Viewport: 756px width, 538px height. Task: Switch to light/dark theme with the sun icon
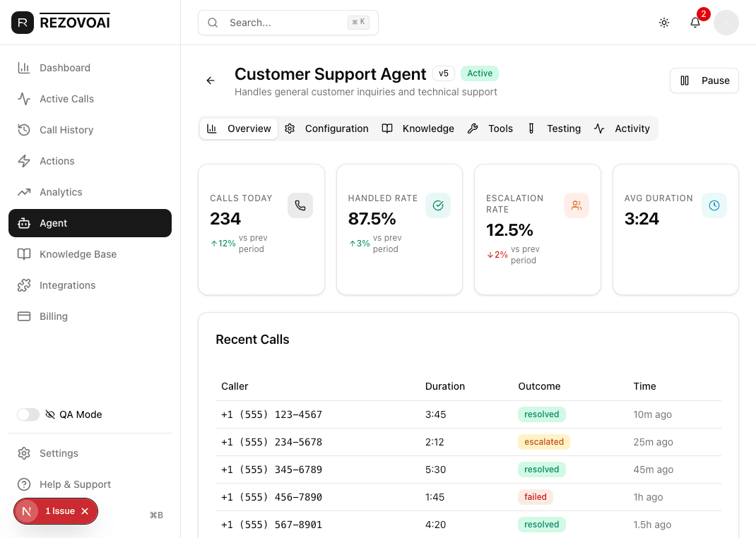(x=664, y=23)
